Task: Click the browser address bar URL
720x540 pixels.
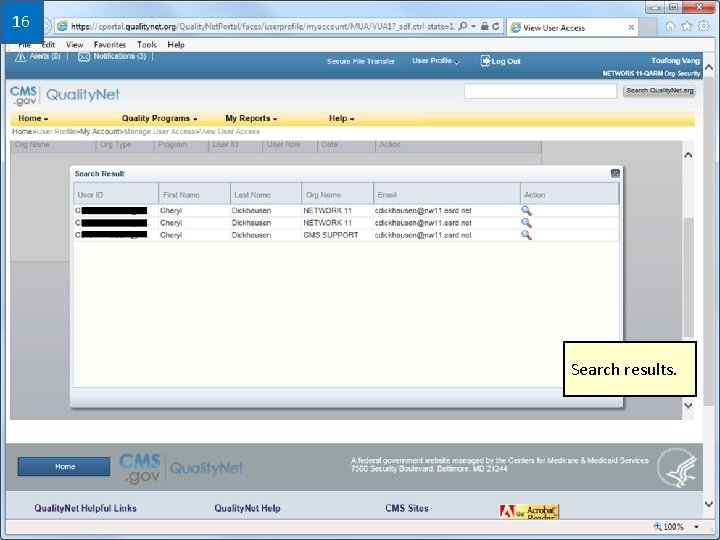Action: [262, 27]
